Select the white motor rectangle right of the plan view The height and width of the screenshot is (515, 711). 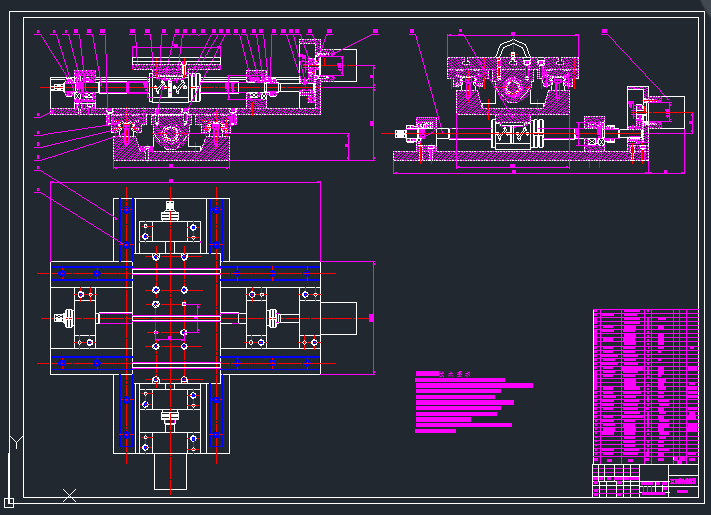click(338, 317)
